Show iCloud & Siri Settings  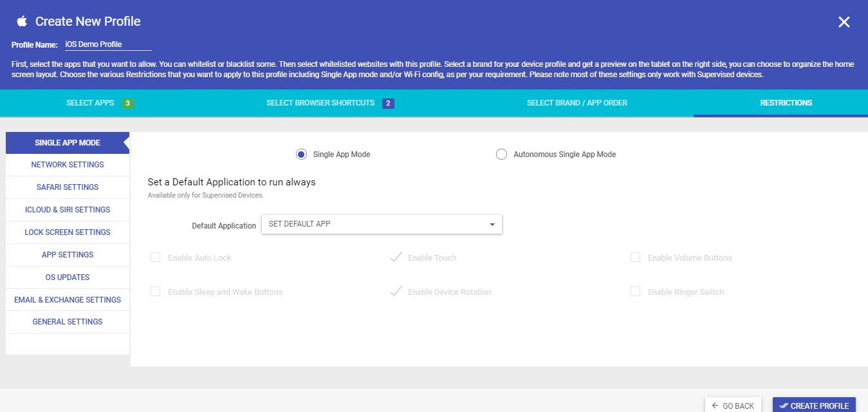68,210
